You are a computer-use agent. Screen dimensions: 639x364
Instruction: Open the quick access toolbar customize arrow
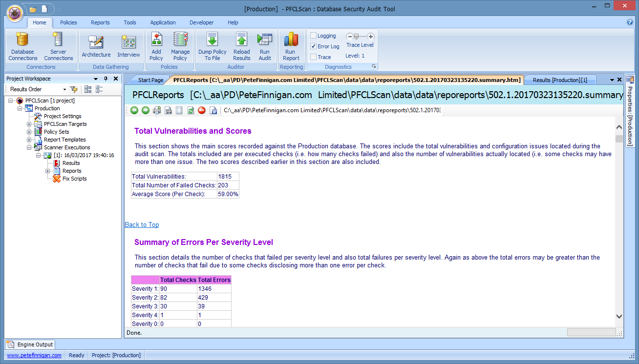pos(59,9)
